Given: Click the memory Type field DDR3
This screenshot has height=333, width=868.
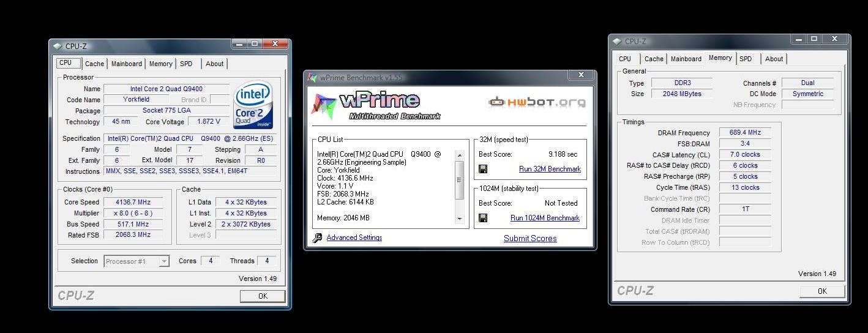Looking at the screenshot, I should [x=681, y=83].
